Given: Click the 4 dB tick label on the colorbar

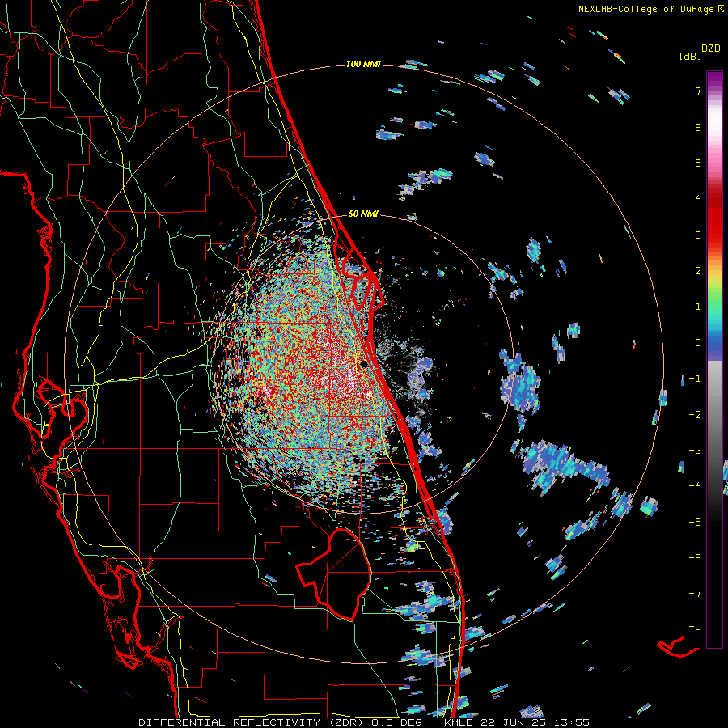Looking at the screenshot, I should 698,199.
